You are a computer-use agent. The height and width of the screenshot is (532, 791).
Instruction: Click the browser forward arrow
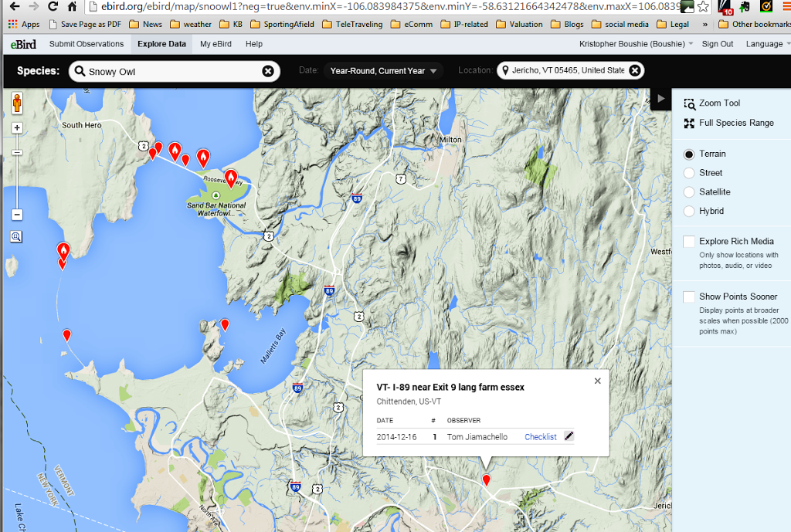(34, 6)
